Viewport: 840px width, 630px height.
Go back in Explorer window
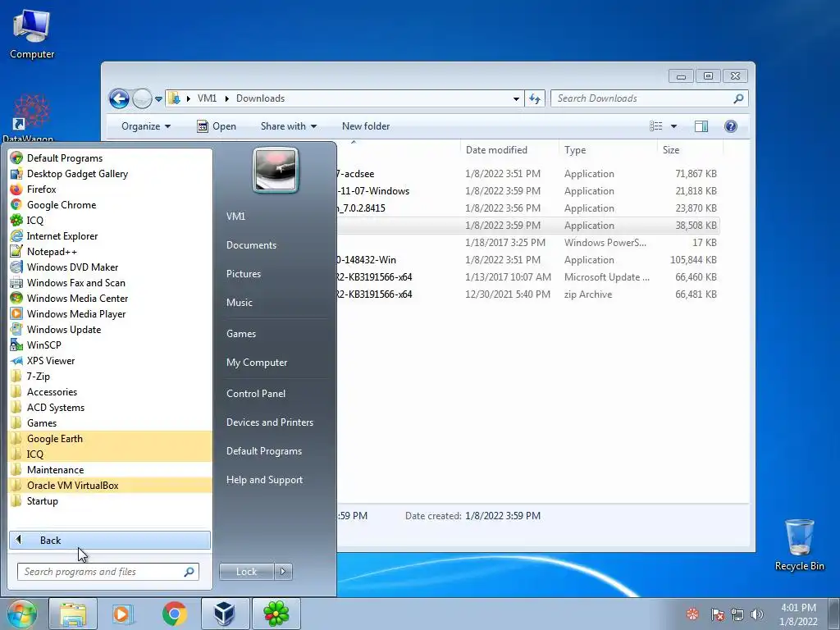(119, 98)
